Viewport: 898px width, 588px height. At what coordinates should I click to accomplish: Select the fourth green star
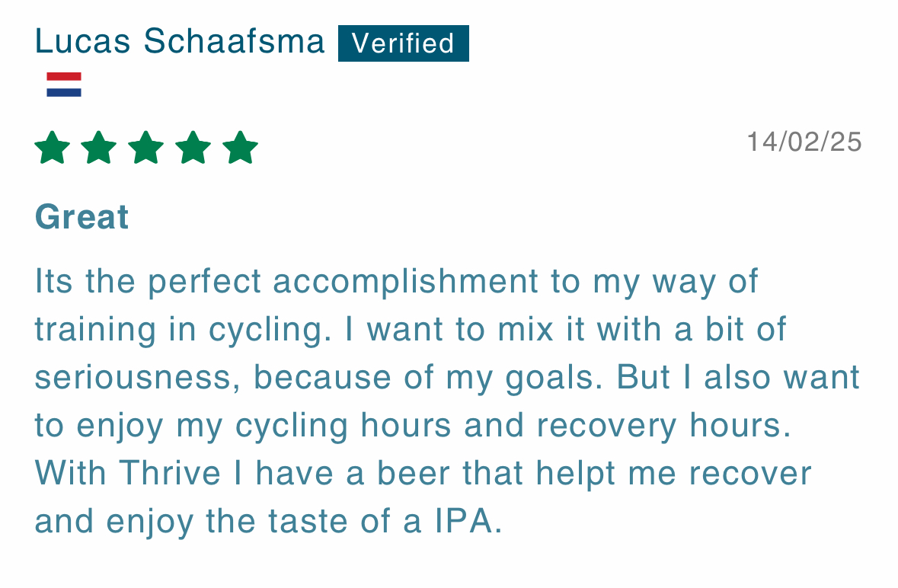[193, 148]
